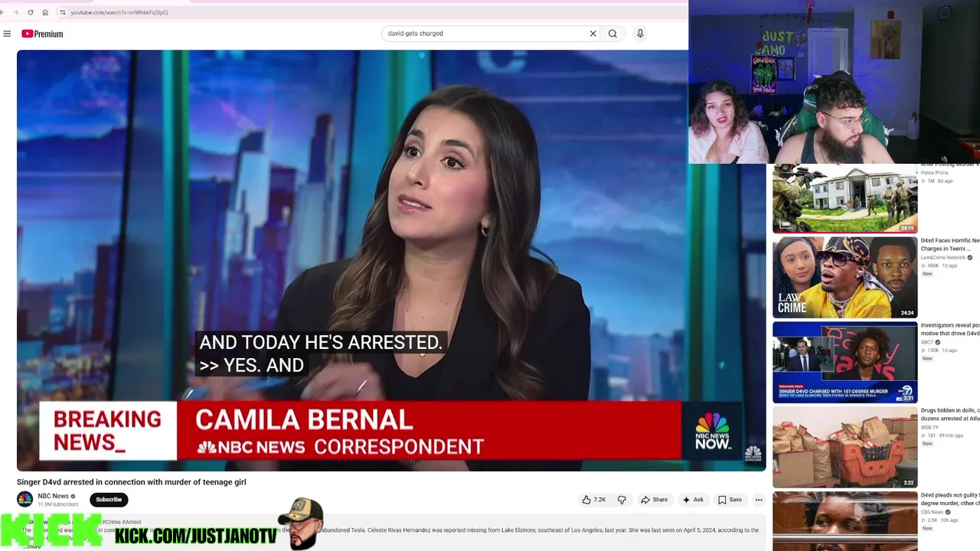
Task: Open the Ask AI button
Action: coord(693,500)
